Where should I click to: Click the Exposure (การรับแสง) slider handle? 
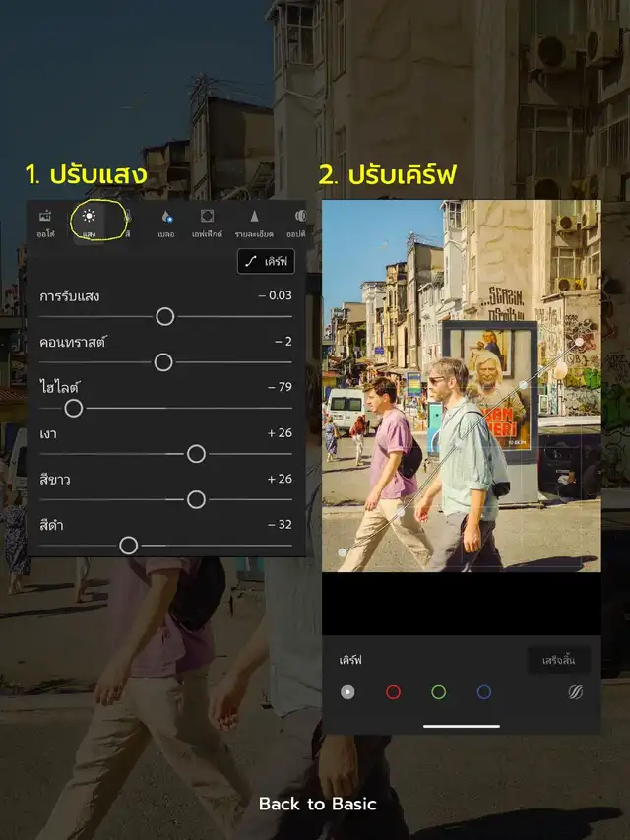[x=165, y=316]
